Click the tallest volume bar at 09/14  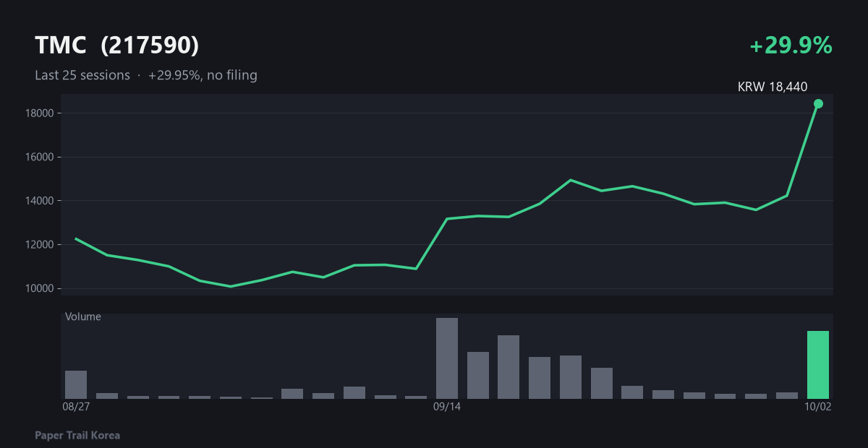coord(447,358)
